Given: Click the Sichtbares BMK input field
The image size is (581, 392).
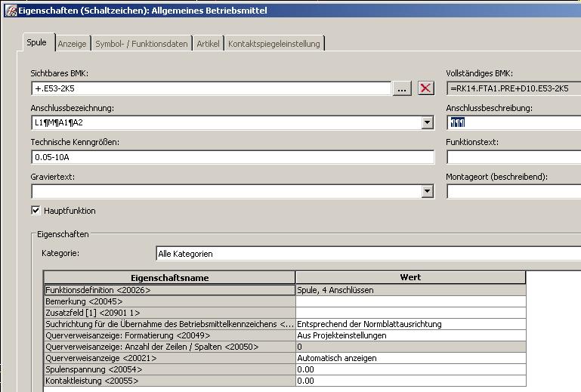Looking at the screenshot, I should [212, 88].
